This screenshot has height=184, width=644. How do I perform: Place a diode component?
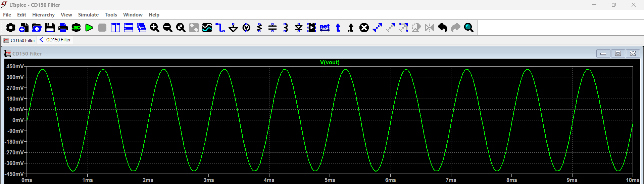point(299,28)
